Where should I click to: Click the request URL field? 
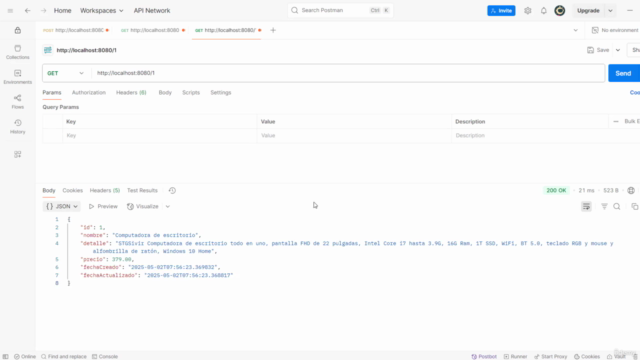[x=348, y=73]
